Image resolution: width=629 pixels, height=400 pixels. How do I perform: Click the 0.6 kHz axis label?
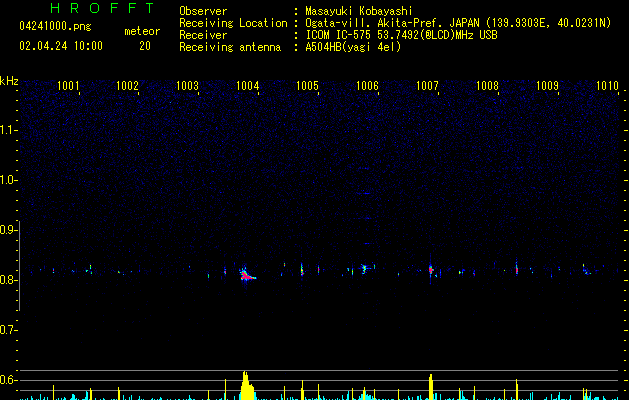point(8,380)
